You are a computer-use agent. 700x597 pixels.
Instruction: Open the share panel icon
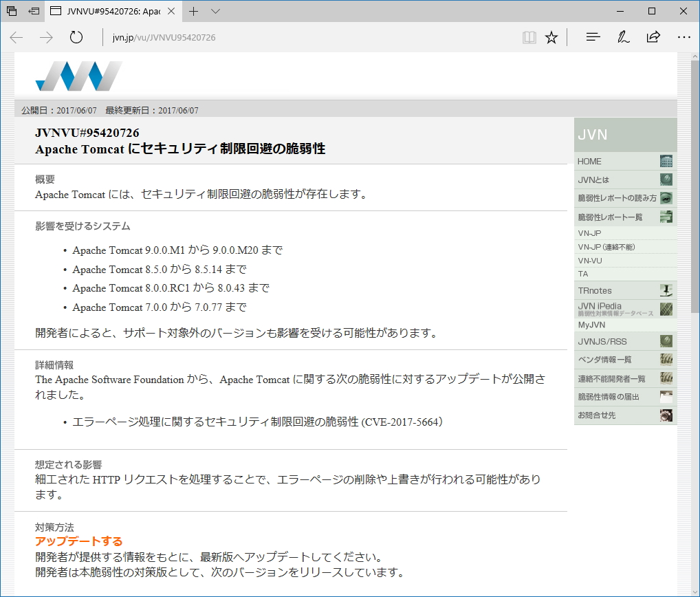(x=653, y=36)
